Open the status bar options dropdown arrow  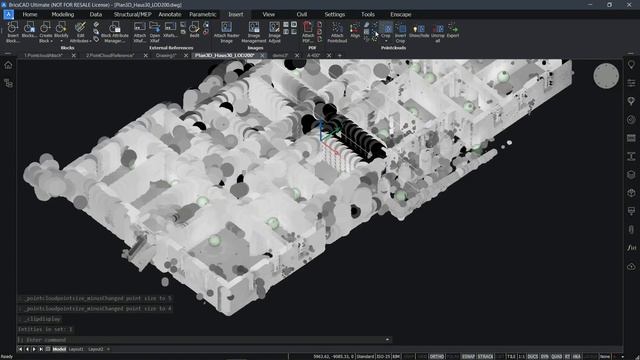tap(623, 356)
